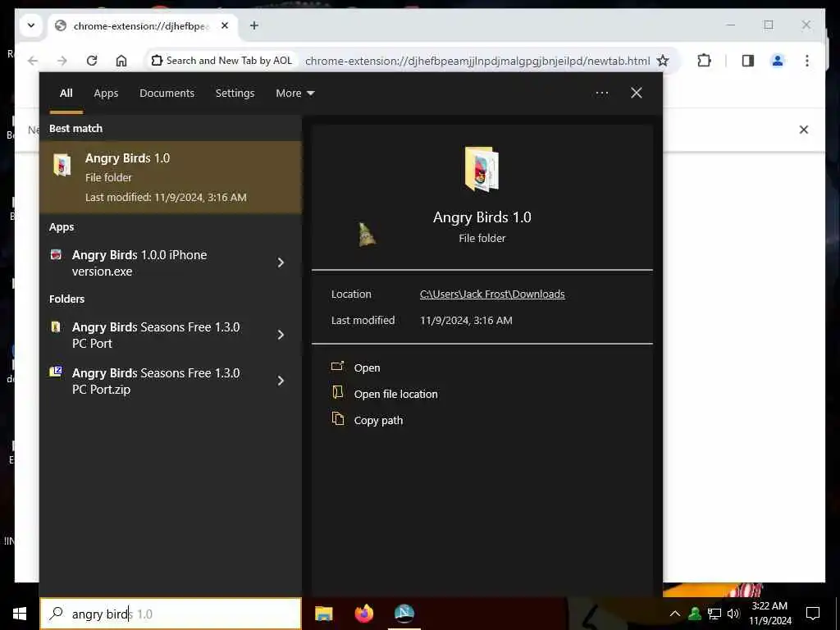Click the Chrome home button
The image size is (840, 630).
point(121,61)
